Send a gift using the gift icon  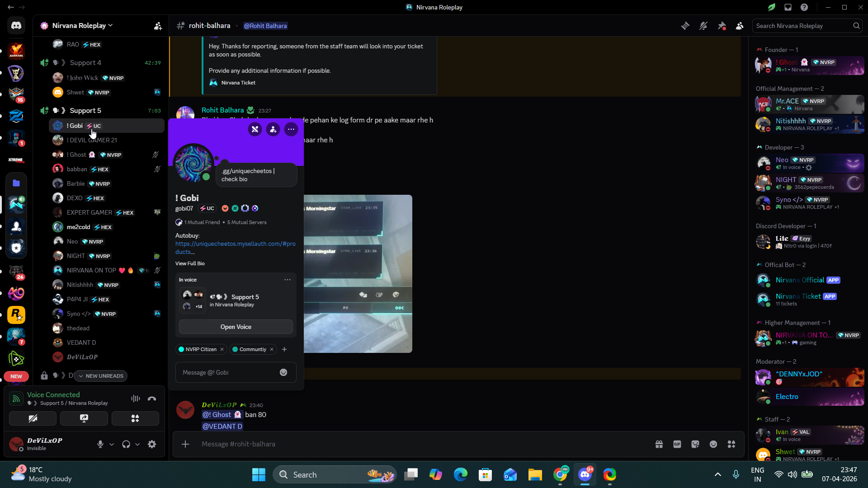tap(659, 444)
